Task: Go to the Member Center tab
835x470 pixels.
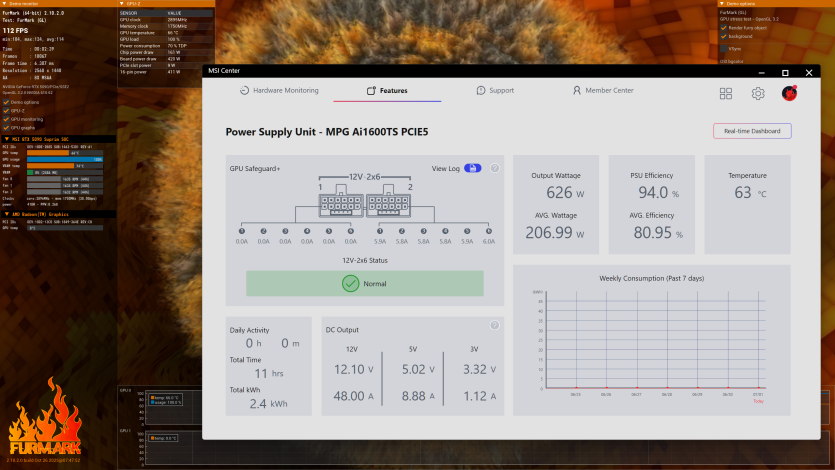Action: click(x=603, y=90)
